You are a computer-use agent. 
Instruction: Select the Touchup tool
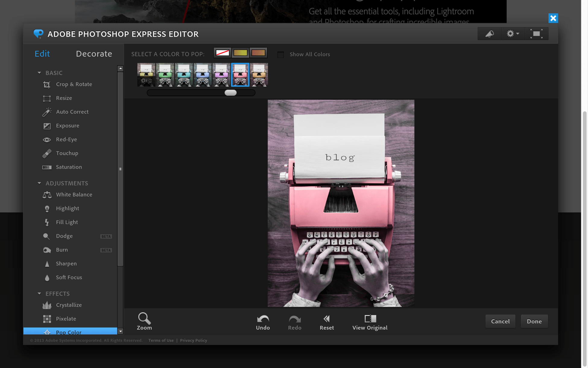pos(67,153)
